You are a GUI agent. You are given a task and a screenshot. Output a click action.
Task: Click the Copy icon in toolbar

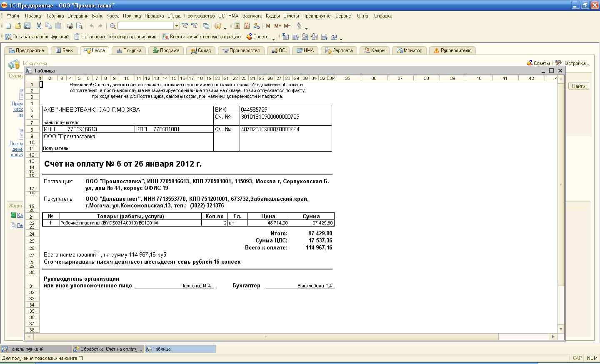click(48, 26)
